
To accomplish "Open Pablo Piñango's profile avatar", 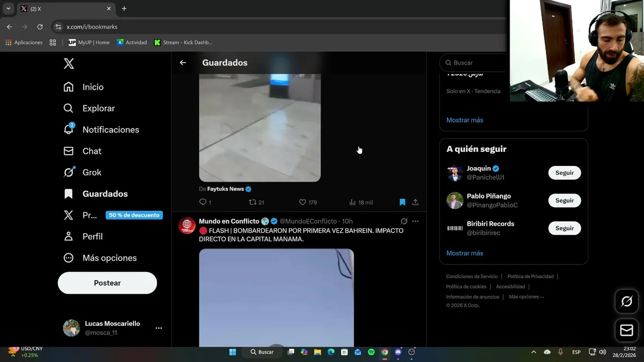I will 455,201.
